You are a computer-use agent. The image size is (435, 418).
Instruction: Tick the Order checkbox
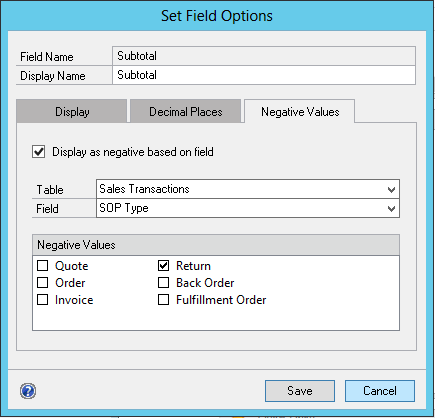(x=43, y=283)
